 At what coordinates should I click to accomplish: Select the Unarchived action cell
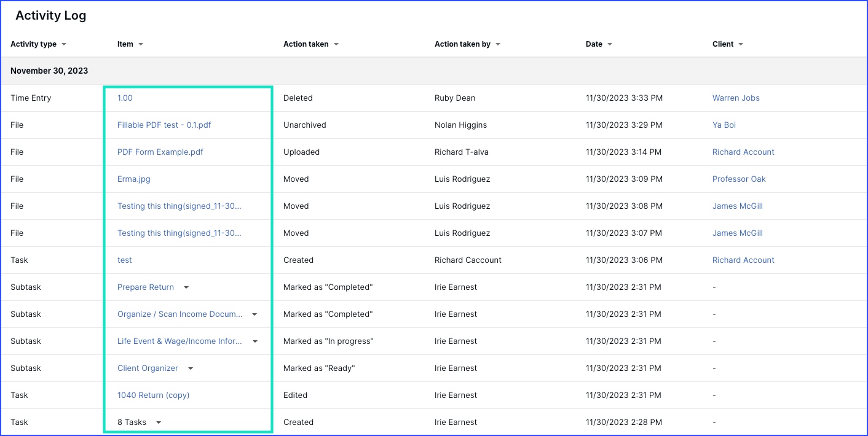[305, 125]
